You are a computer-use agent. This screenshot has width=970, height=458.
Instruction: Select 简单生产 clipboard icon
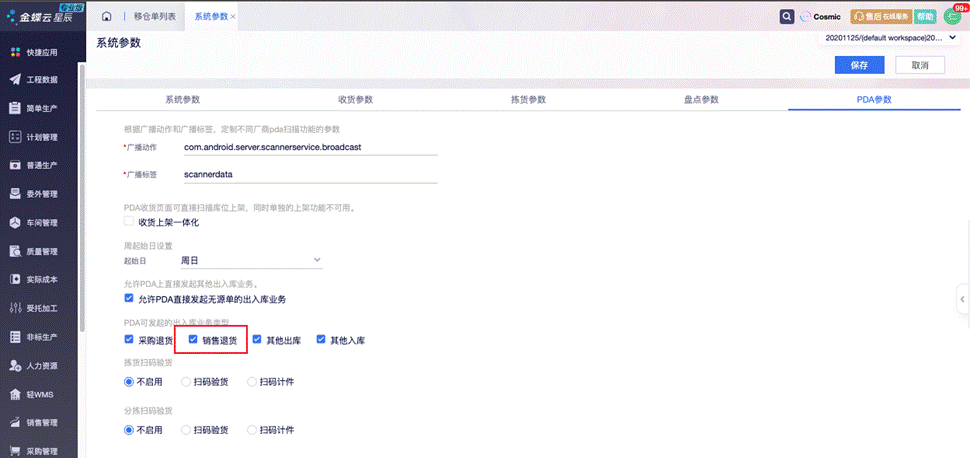[15, 108]
